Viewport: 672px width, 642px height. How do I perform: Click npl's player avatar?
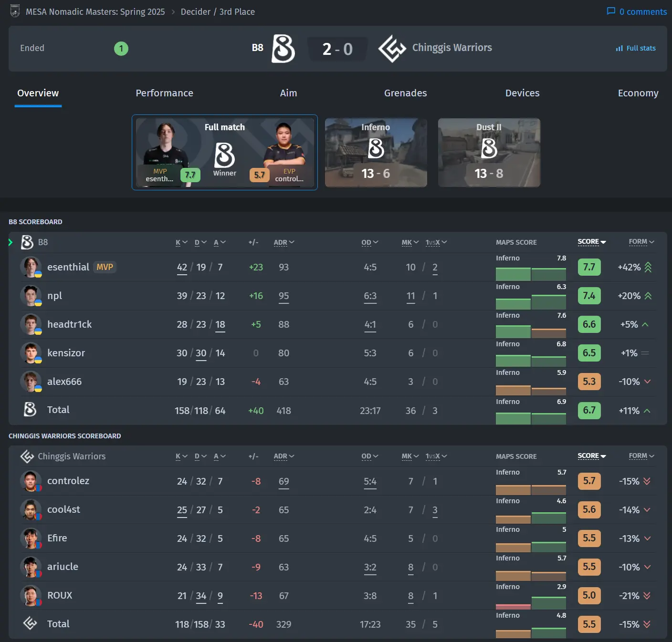(31, 296)
